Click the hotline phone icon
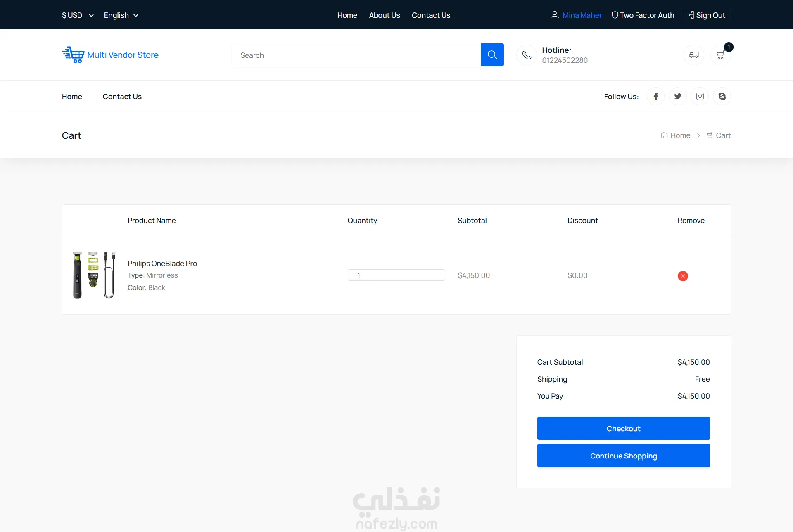 coord(527,55)
